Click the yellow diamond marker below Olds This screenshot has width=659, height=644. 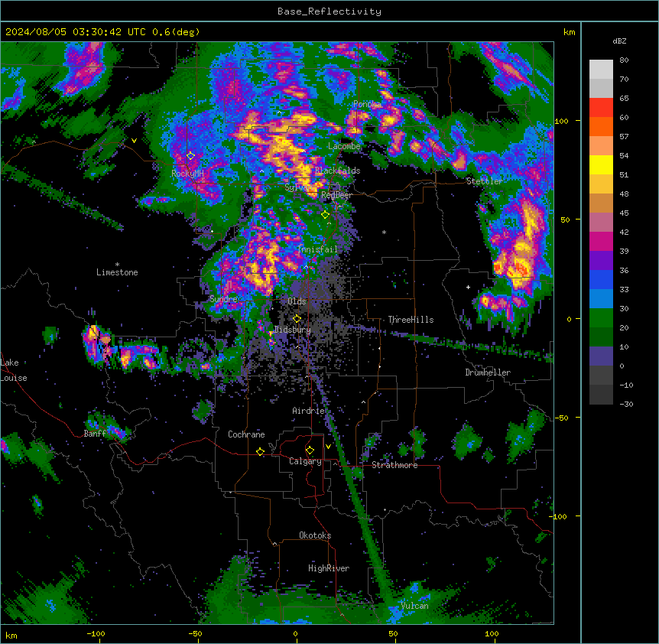(297, 319)
